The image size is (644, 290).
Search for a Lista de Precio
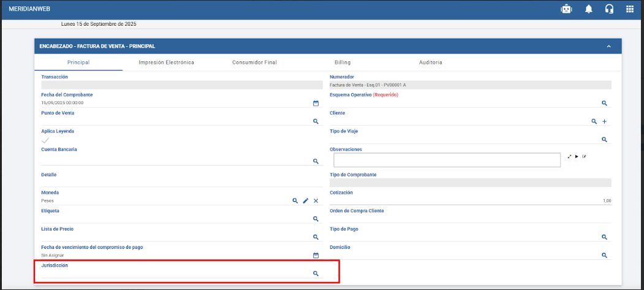316,237
